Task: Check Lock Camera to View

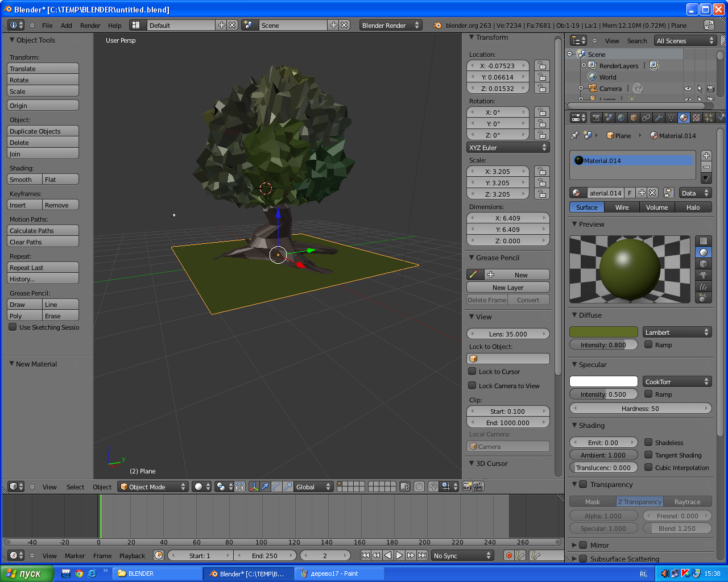Action: (472, 385)
